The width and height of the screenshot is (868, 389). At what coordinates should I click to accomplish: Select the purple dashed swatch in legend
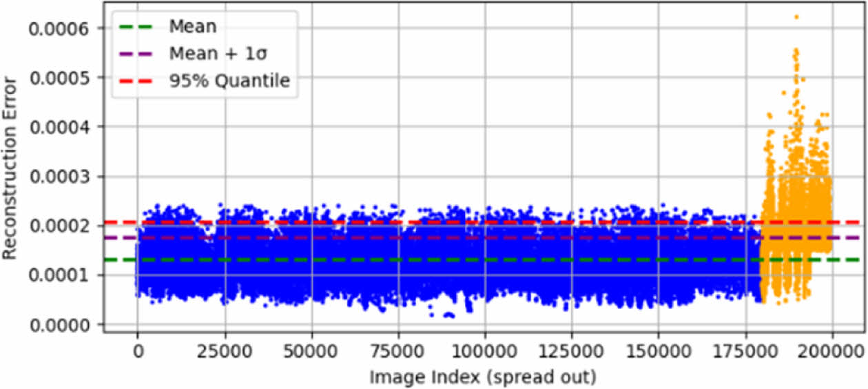click(139, 54)
